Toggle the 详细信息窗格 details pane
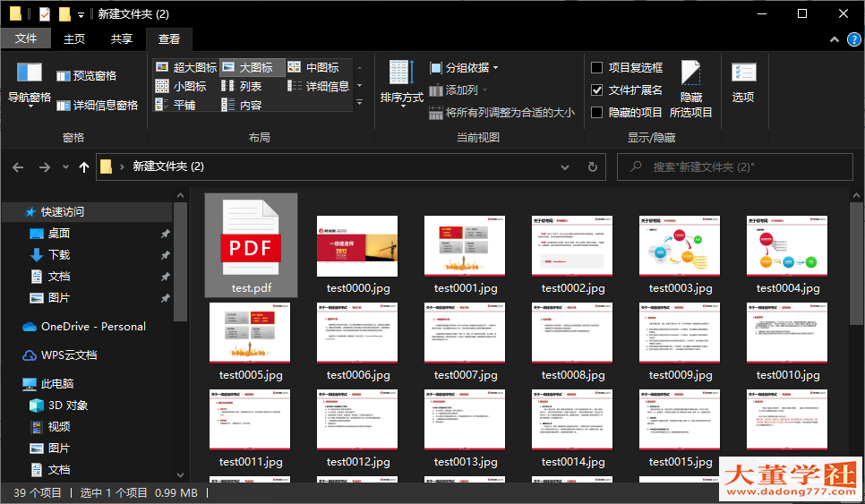The height and width of the screenshot is (504, 865). pyautogui.click(x=97, y=105)
